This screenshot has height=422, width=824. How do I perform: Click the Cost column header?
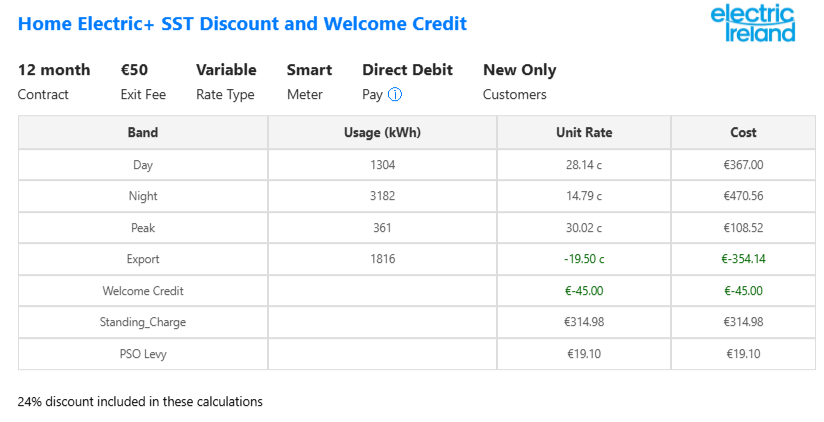tap(743, 132)
